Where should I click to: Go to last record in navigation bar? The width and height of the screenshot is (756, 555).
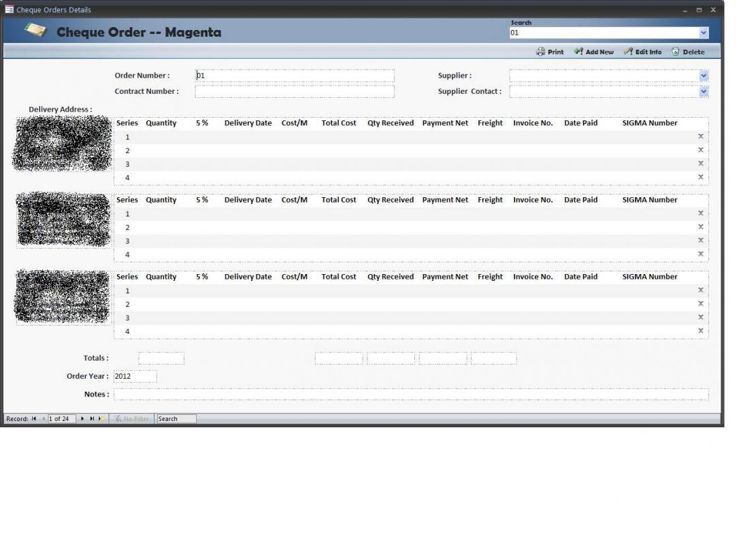click(x=92, y=419)
